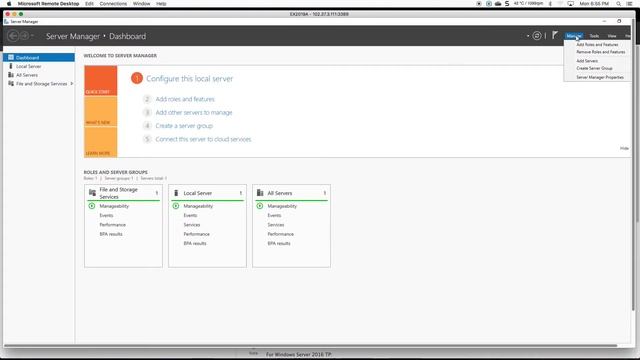Click the step 4 number circle

click(x=147, y=126)
